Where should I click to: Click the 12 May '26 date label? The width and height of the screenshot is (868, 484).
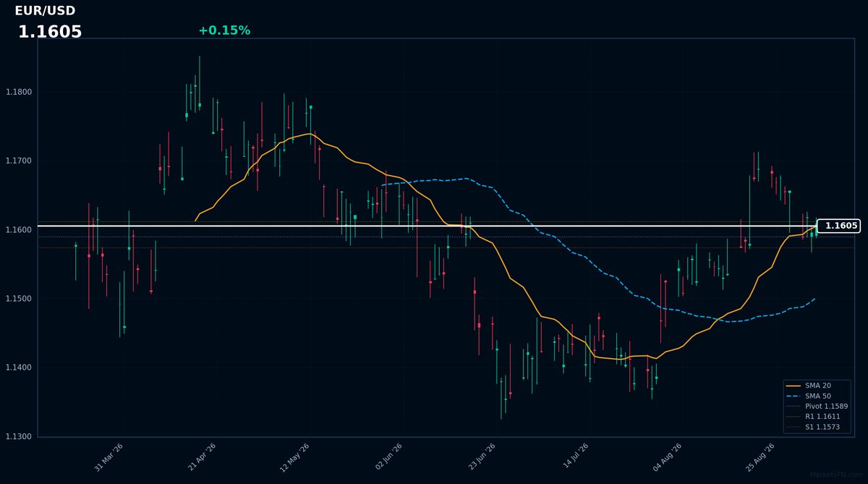295,457
